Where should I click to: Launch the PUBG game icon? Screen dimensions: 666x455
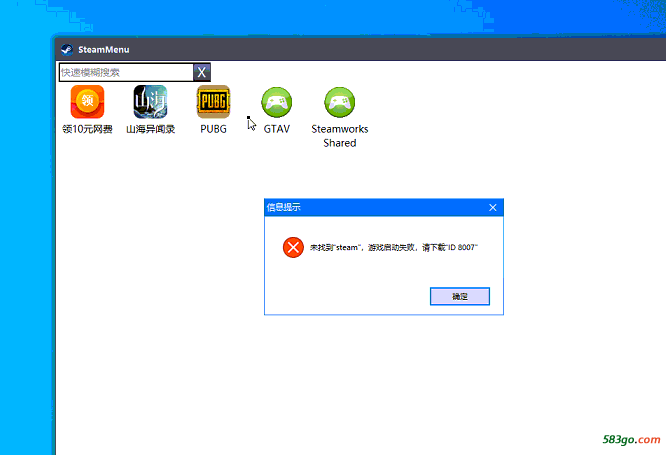213,102
